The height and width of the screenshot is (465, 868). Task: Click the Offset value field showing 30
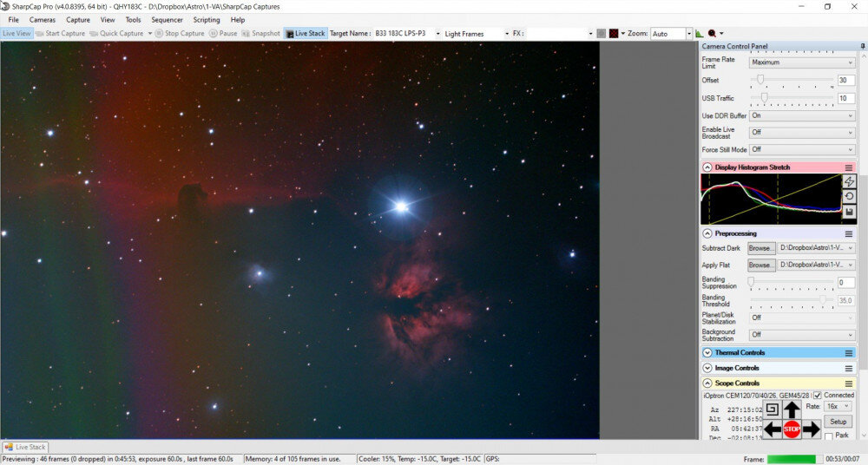(x=845, y=80)
